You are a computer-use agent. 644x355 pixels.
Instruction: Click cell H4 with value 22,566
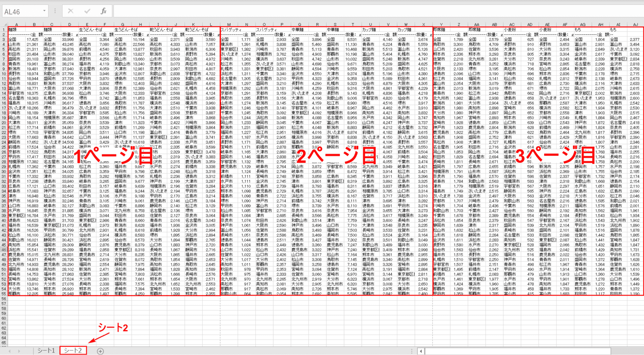tap(140, 44)
